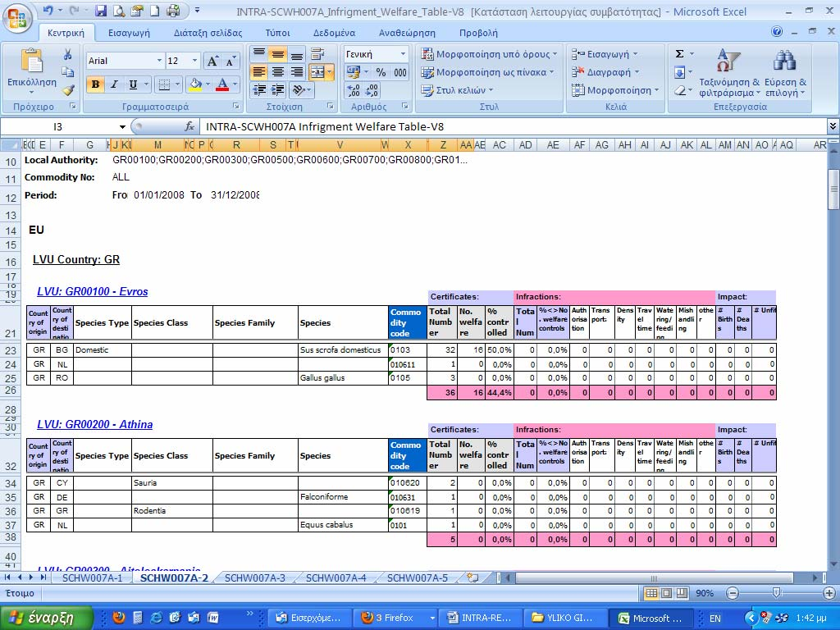Open LVU: GR00200 - Athina link
The image size is (840, 630).
click(x=95, y=424)
